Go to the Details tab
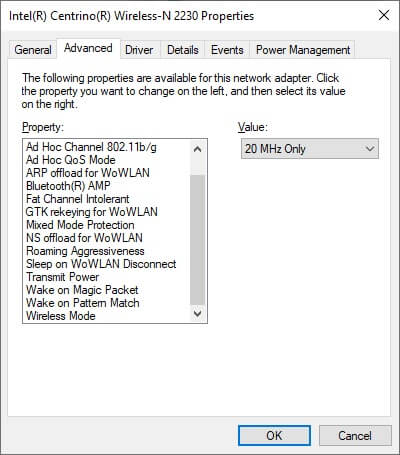This screenshot has height=455, width=400. [183, 50]
